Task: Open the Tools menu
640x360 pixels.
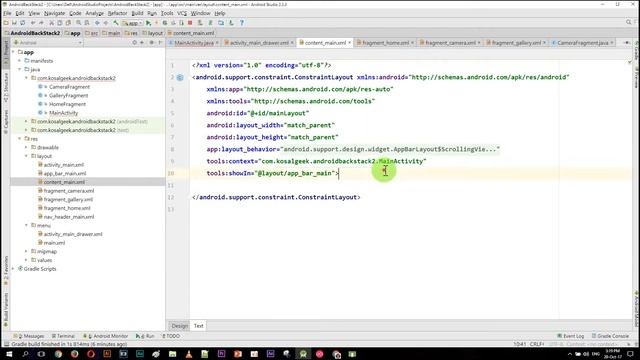Action: pos(167,13)
